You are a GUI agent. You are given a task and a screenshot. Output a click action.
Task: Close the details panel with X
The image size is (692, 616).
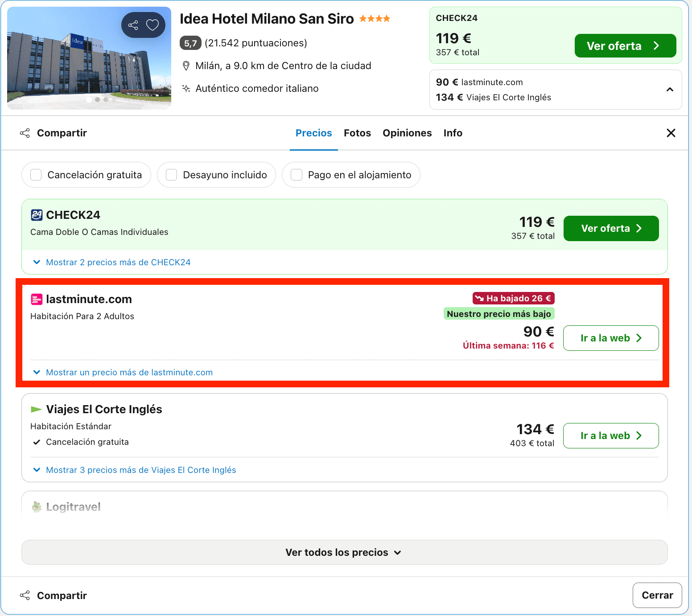(x=671, y=133)
